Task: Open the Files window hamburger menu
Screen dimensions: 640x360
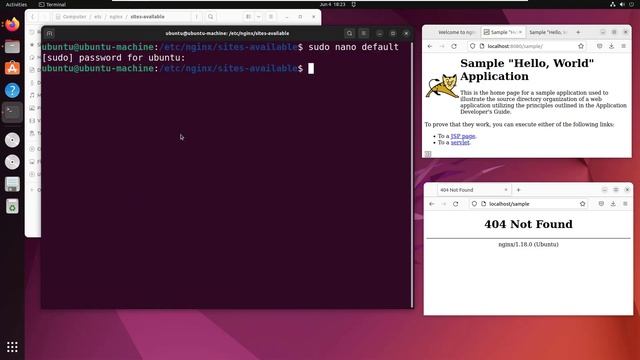Action: click(271, 17)
